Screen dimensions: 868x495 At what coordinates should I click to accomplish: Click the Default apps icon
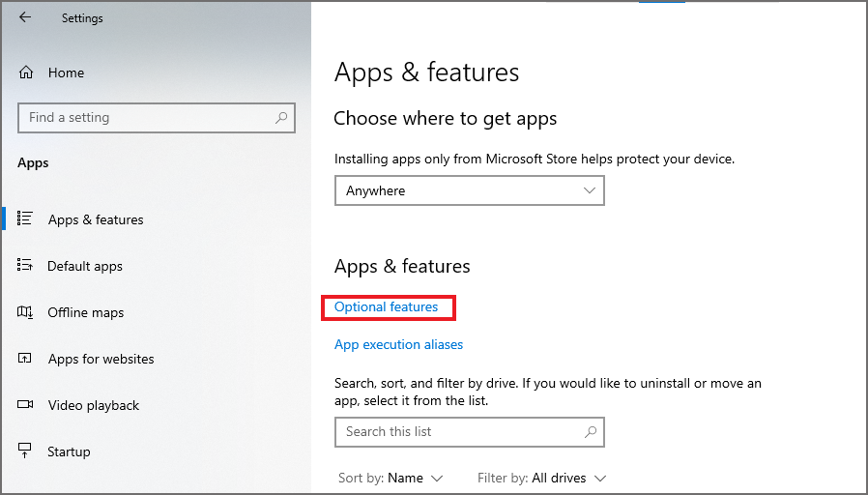[26, 266]
